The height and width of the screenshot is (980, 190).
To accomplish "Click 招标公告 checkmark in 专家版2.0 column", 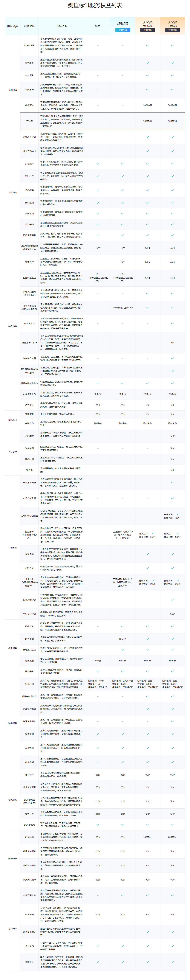I will [x=173, y=176].
